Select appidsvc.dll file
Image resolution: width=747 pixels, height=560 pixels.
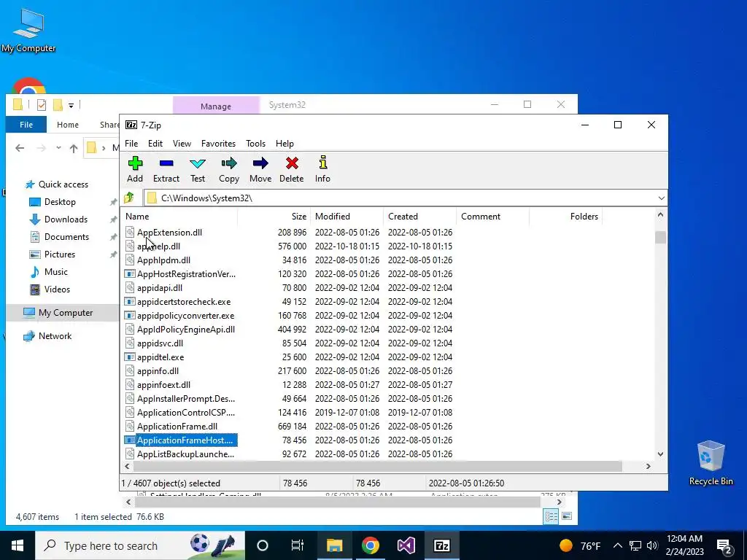pyautogui.click(x=160, y=343)
